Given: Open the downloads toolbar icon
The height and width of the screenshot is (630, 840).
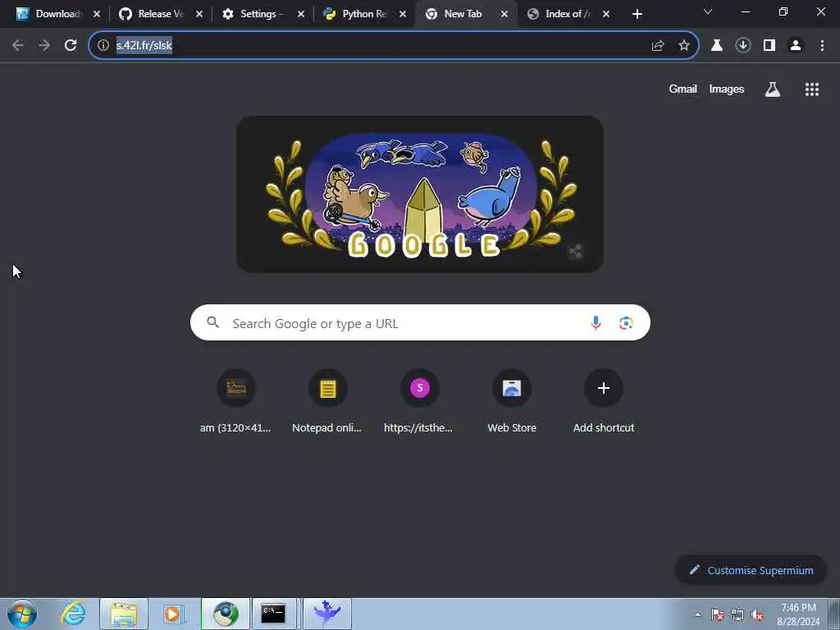Looking at the screenshot, I should click(x=743, y=46).
